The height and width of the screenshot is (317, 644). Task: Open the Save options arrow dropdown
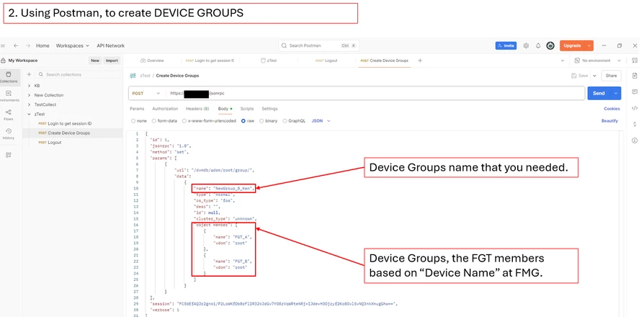594,76
